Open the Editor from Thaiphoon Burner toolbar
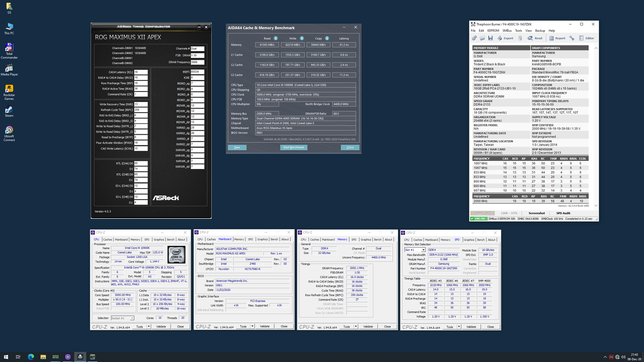Image resolution: width=644 pixels, height=362 pixels. point(586,38)
